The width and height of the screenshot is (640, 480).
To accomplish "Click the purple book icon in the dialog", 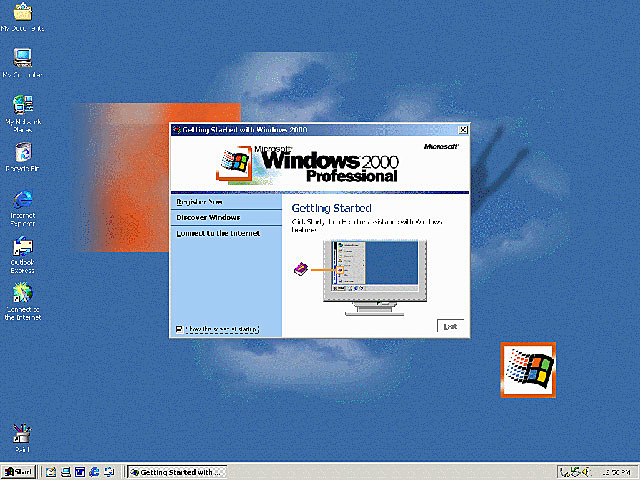I will pyautogui.click(x=300, y=269).
